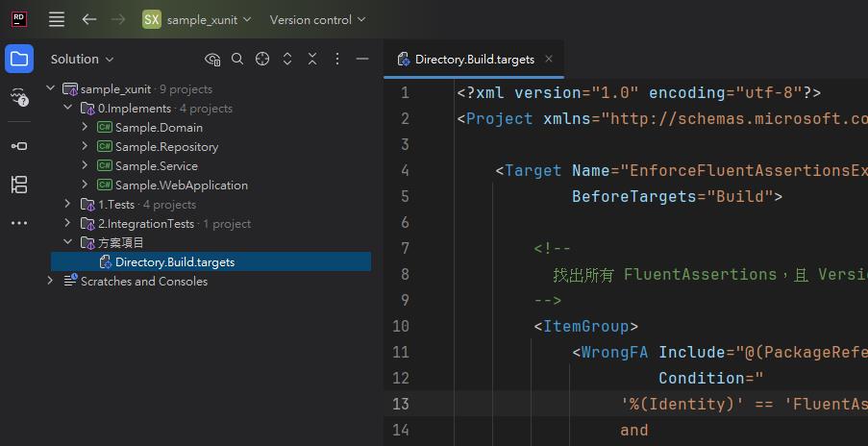Click the search icon in Solution panel
Screen dimensions: 868x446
237,60
